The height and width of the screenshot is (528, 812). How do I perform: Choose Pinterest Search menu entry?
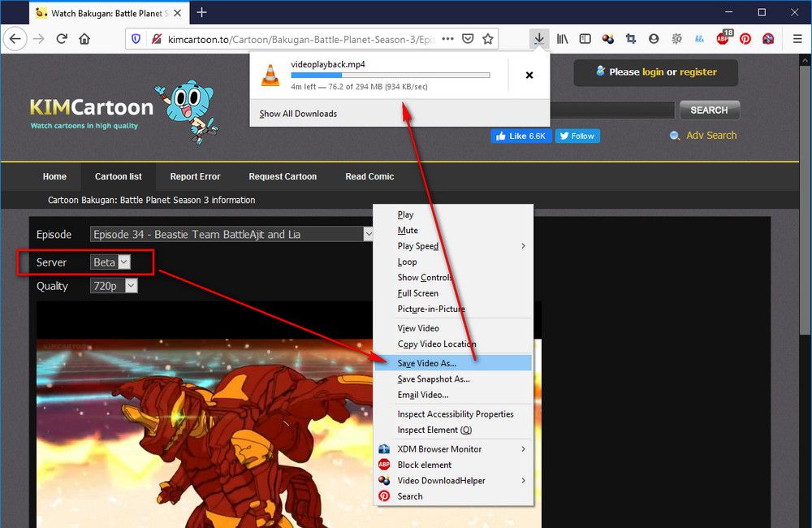(453, 496)
